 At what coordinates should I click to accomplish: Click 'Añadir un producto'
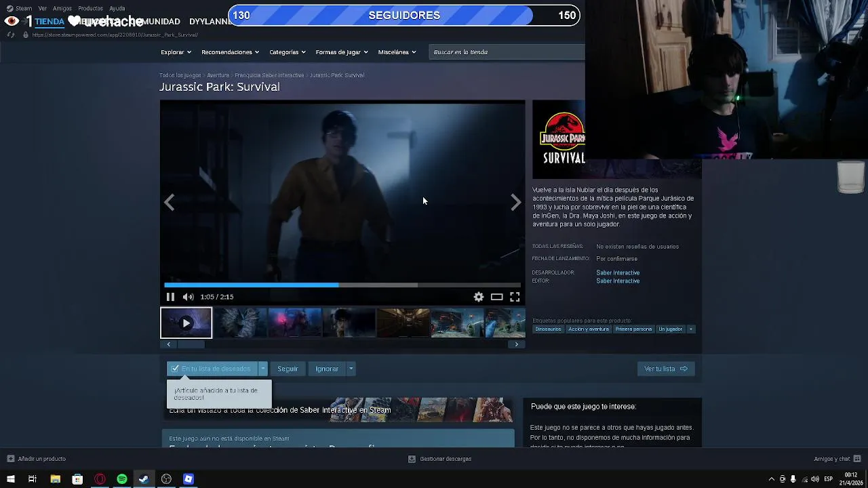click(x=37, y=459)
